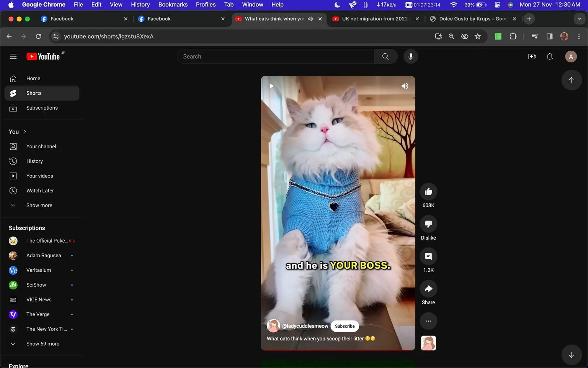
Task: Switch to the UK net migration tab
Action: click(x=371, y=18)
